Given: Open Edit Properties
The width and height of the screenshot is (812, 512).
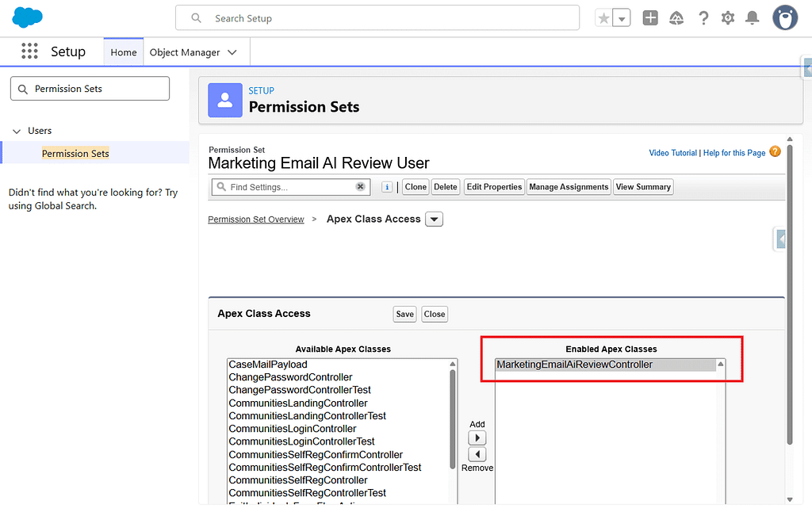Looking at the screenshot, I should [494, 187].
